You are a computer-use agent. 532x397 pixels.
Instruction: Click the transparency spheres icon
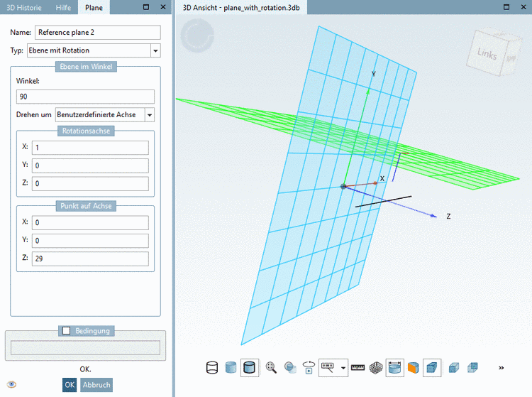point(290,368)
